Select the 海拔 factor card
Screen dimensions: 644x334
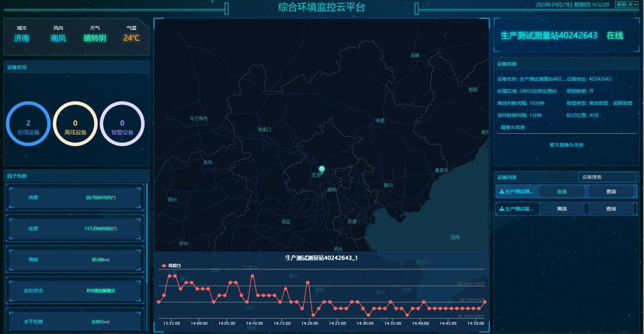tap(74, 260)
